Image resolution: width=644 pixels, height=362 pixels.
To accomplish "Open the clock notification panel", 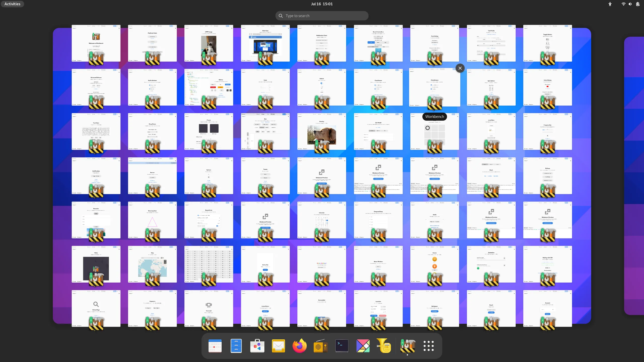I will (x=321, y=4).
